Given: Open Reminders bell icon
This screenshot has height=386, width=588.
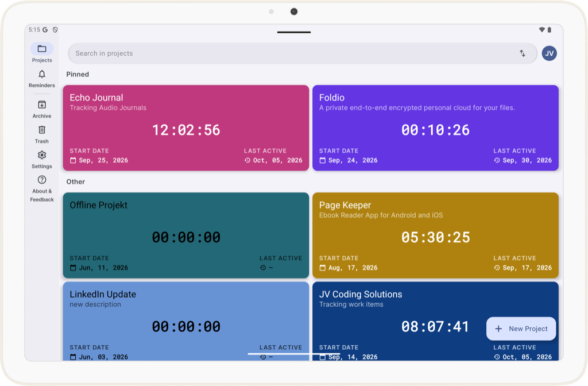Looking at the screenshot, I should 41,74.
